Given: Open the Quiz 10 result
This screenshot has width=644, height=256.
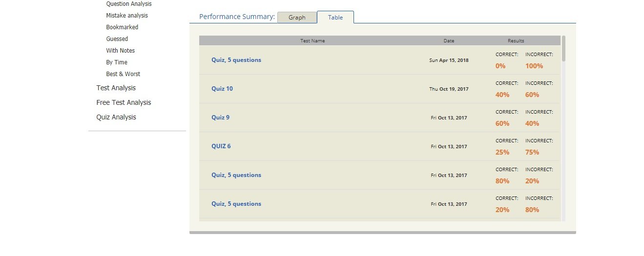Looking at the screenshot, I should tap(222, 89).
